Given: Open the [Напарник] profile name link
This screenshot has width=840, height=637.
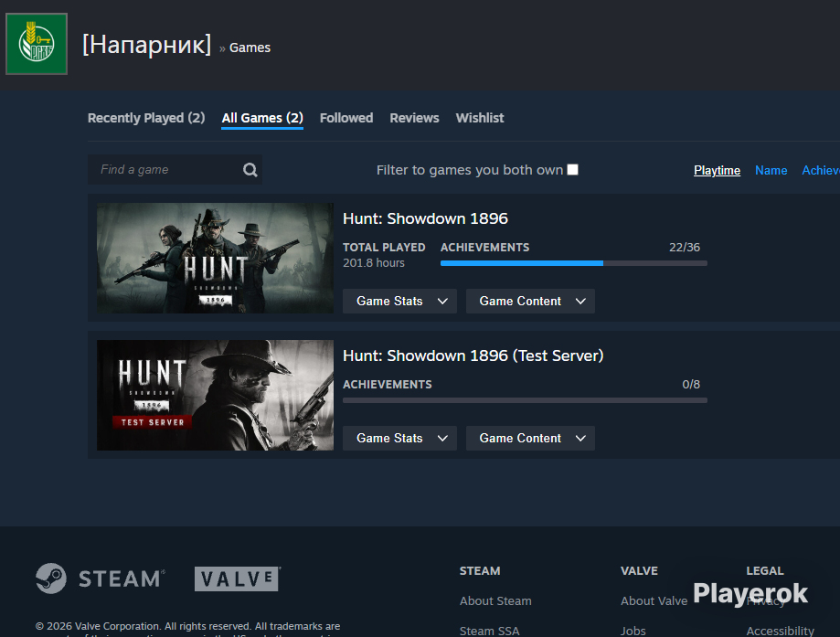Looking at the screenshot, I should coord(147,45).
